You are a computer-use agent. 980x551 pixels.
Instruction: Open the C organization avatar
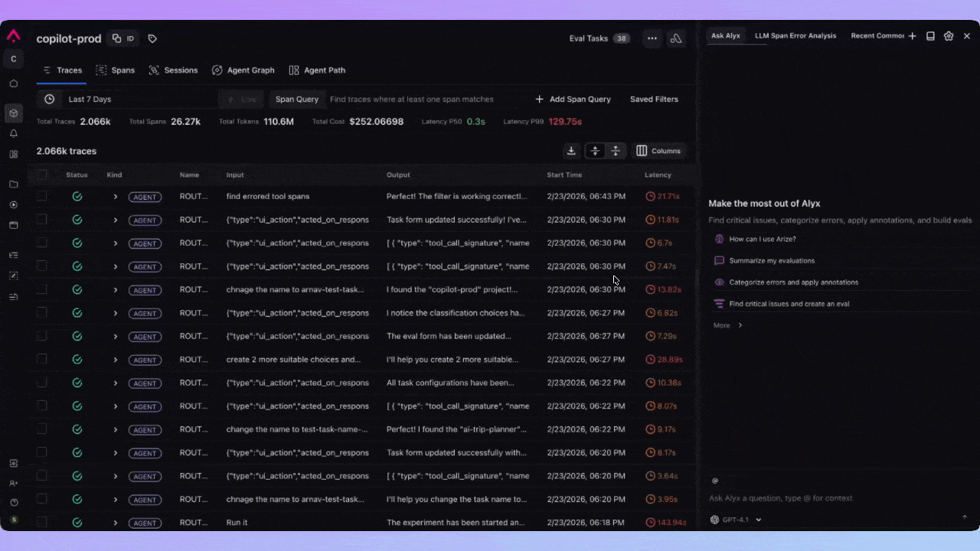click(x=13, y=59)
